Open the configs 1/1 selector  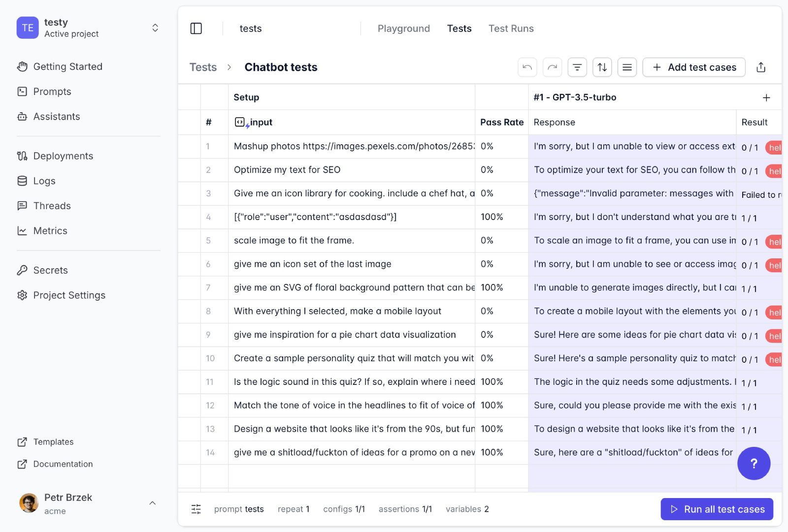coord(344,509)
